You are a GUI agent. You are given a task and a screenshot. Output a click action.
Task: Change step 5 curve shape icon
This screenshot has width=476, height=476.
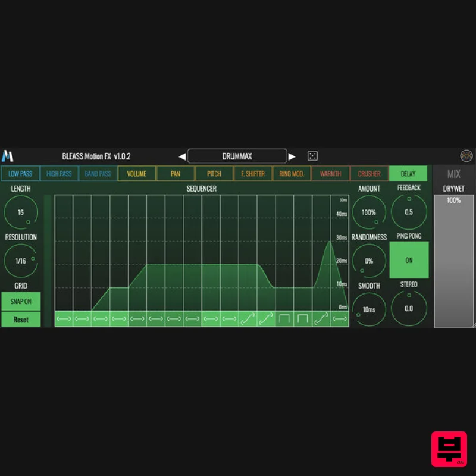[x=137, y=319]
